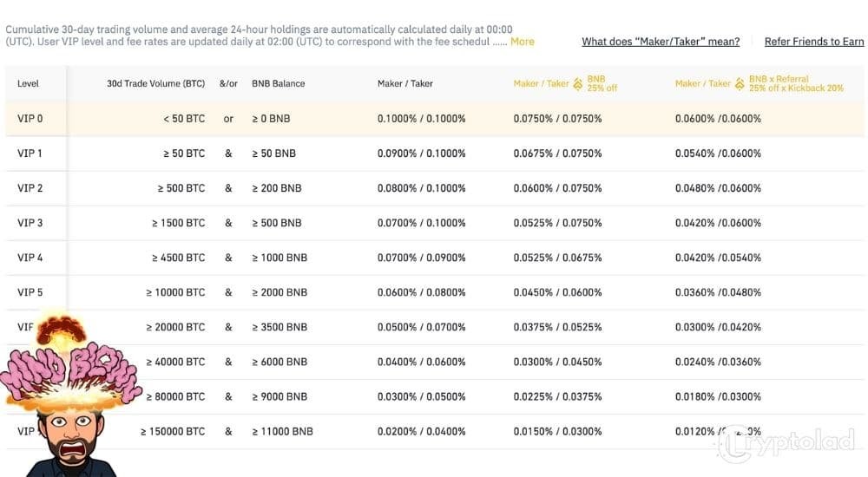Click the '0.0600% /0.0600%' referral fee in VIP 0

coord(718,119)
